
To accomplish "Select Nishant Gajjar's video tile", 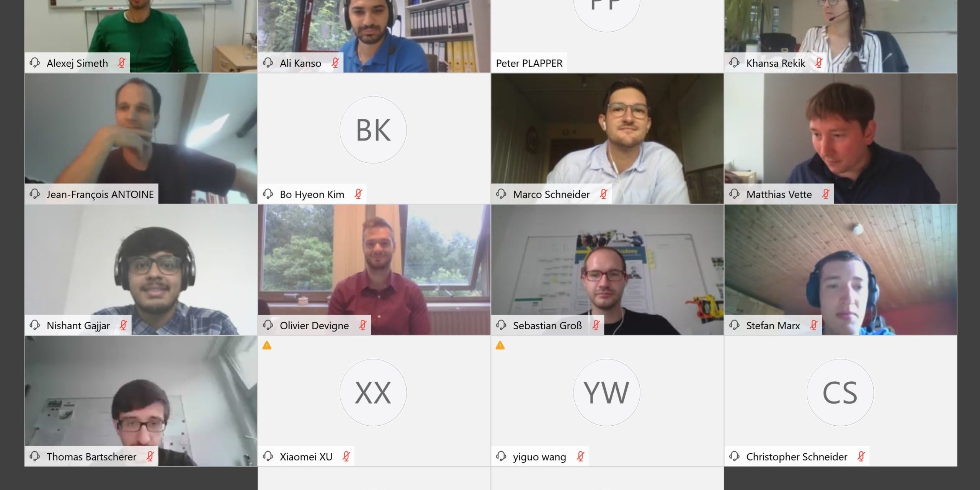I will pyautogui.click(x=141, y=269).
